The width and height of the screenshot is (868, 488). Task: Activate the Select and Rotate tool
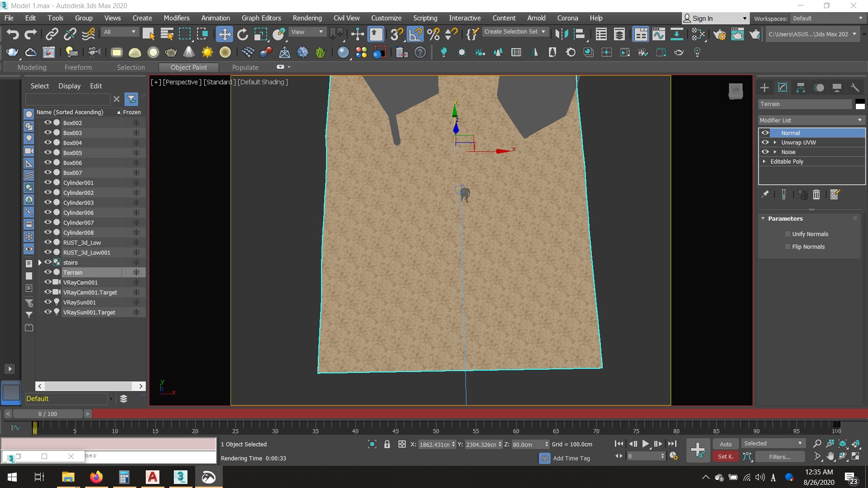tap(243, 34)
